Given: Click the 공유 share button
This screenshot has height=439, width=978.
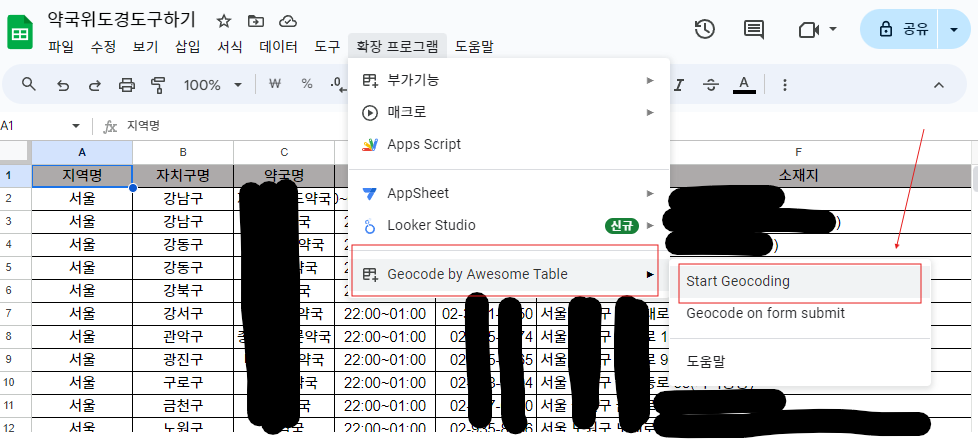Looking at the screenshot, I should (x=898, y=29).
